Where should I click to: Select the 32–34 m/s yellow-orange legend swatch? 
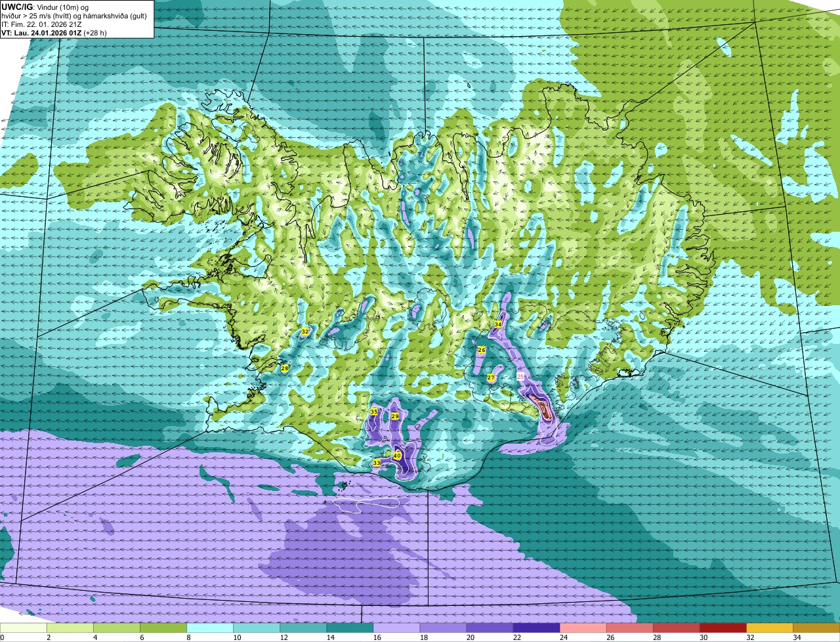[769, 628]
